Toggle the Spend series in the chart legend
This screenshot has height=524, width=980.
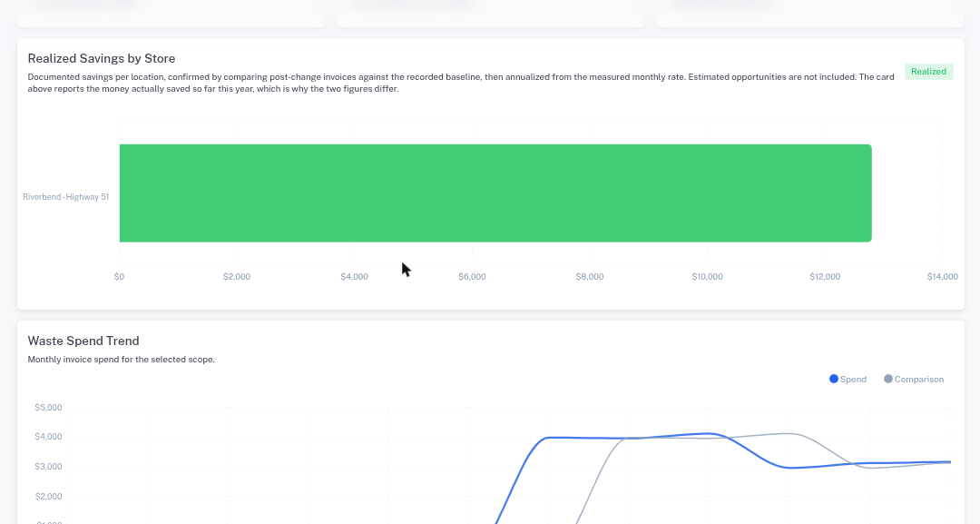848,379
